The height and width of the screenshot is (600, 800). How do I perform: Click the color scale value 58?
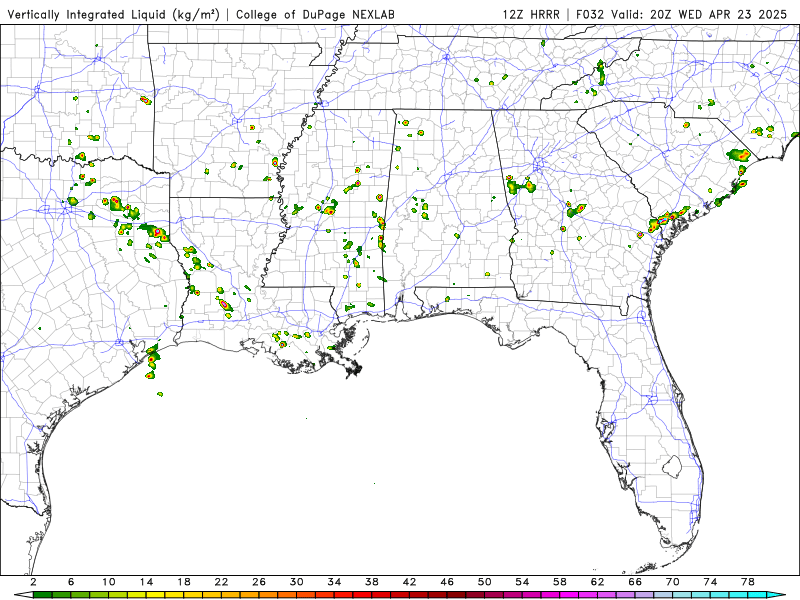pyautogui.click(x=560, y=582)
